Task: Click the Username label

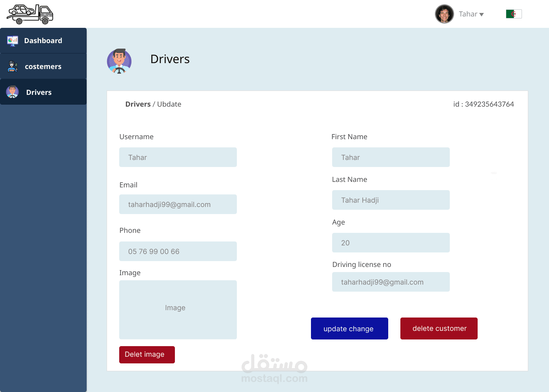Action: tap(136, 137)
